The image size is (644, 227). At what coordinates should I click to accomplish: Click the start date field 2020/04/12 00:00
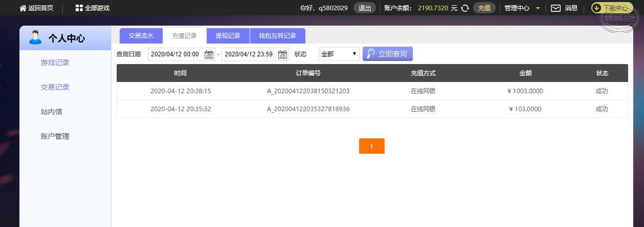[181, 54]
